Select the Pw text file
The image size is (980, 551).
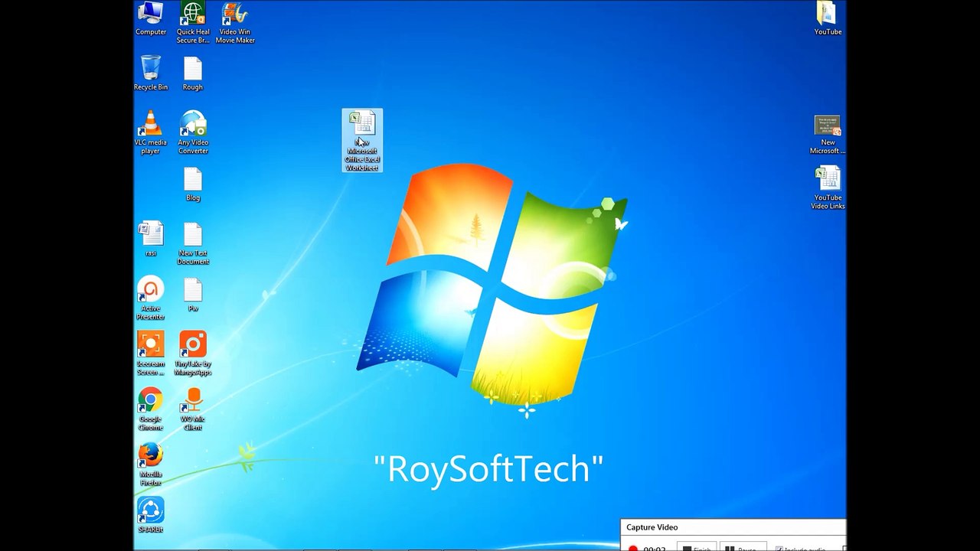click(193, 295)
